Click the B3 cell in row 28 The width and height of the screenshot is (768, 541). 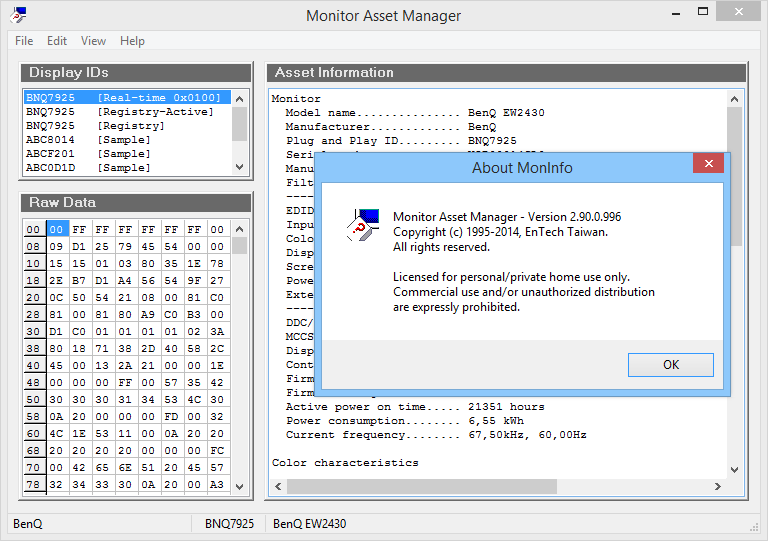[194, 314]
